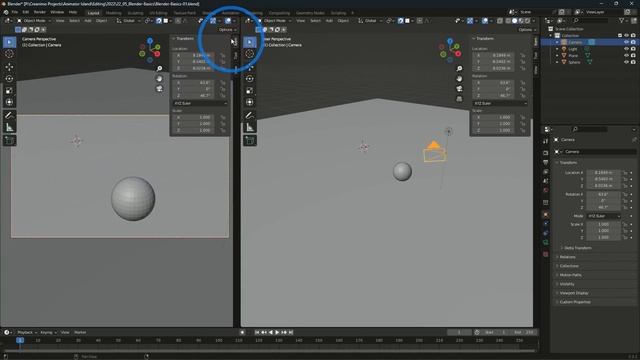Toggle X-ray mode in right viewport header
Viewport: 640px width, 360px height.
tap(500, 20)
